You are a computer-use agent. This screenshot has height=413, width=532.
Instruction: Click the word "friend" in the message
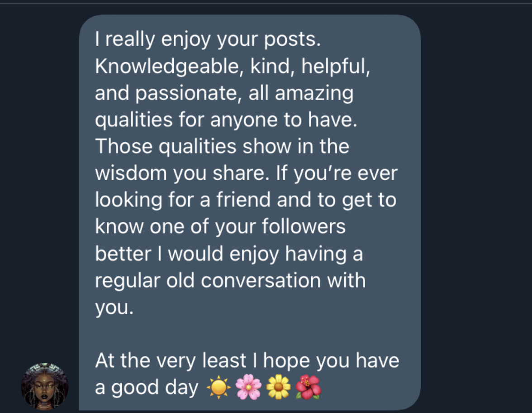click(x=243, y=200)
